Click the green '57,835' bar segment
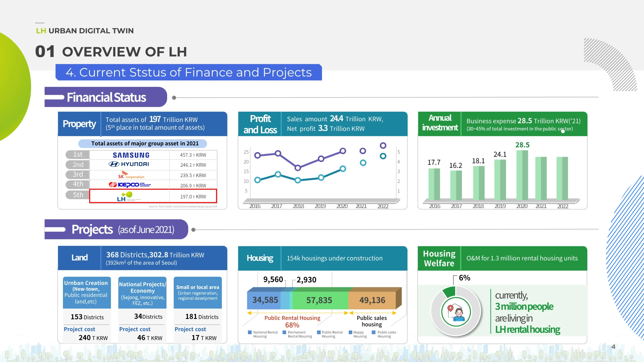Screen dimensions: 644x362 pyautogui.click(x=320, y=300)
